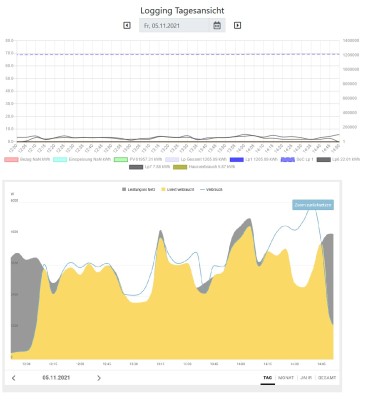This screenshot has width=368, height=400.
Task: Select the TAG tab
Action: tap(268, 378)
